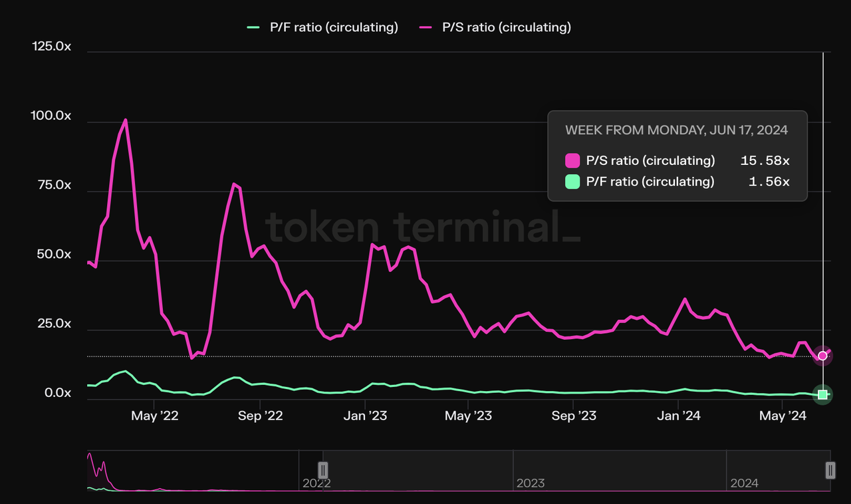The width and height of the screenshot is (851, 504).
Task: Click the token terminal watermark
Action: [423, 227]
